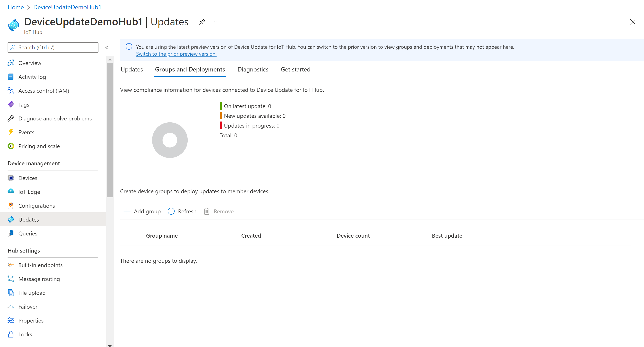Switch to the Get started tab
The width and height of the screenshot is (644, 347).
295,69
